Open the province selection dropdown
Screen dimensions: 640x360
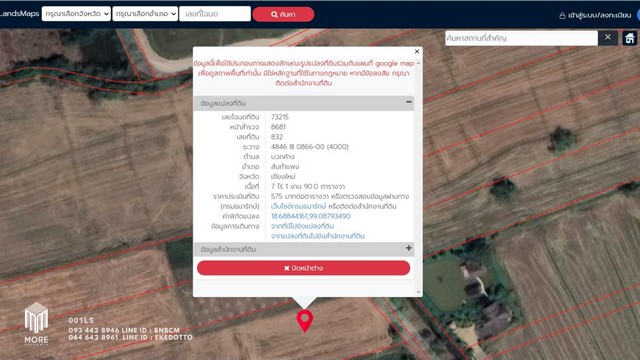76,14
